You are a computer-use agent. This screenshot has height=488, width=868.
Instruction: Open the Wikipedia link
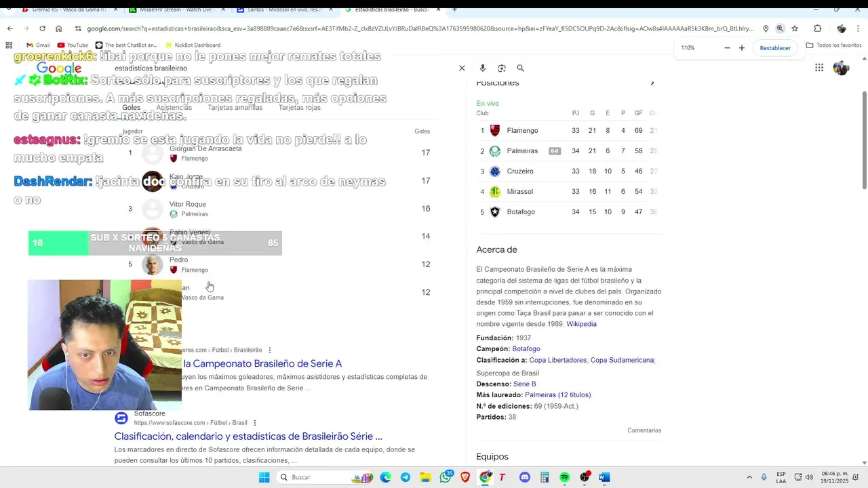pos(581,324)
